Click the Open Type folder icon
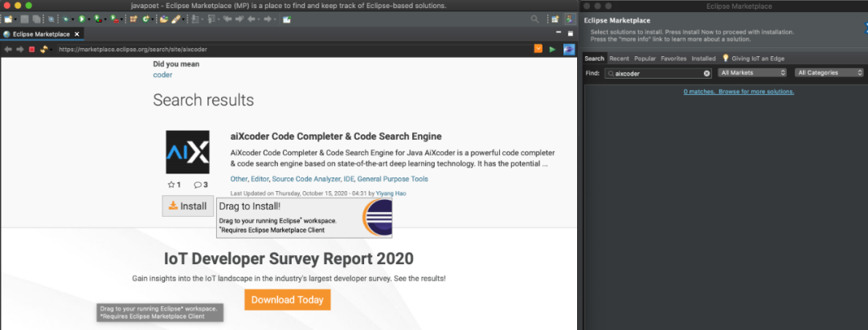This screenshot has height=330, width=868. point(164,18)
